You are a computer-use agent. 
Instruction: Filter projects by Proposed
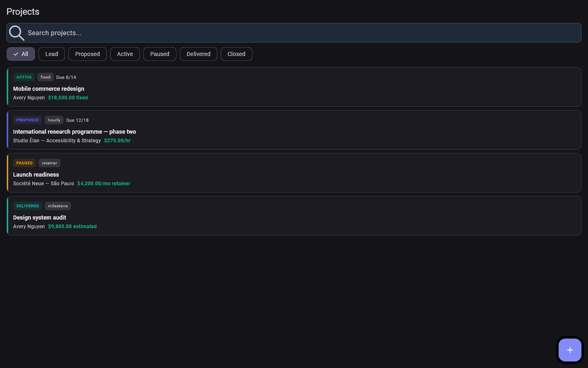click(x=87, y=54)
